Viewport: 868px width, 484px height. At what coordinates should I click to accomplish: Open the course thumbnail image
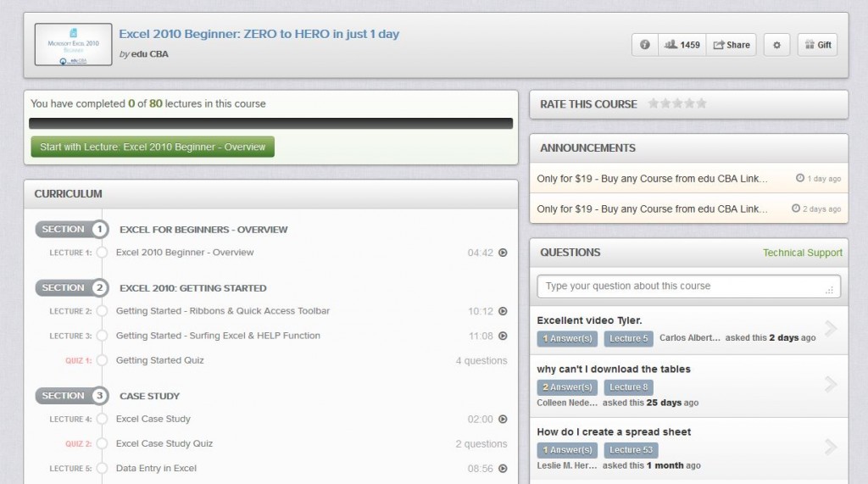pyautogui.click(x=73, y=44)
